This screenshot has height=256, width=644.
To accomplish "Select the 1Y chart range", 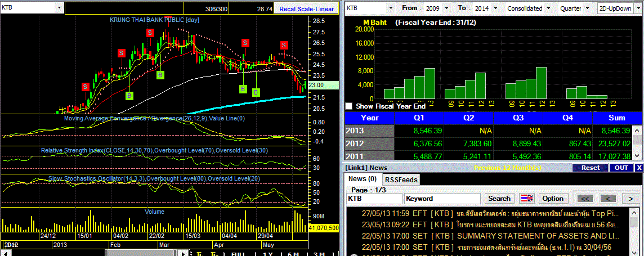I will point(267,254).
